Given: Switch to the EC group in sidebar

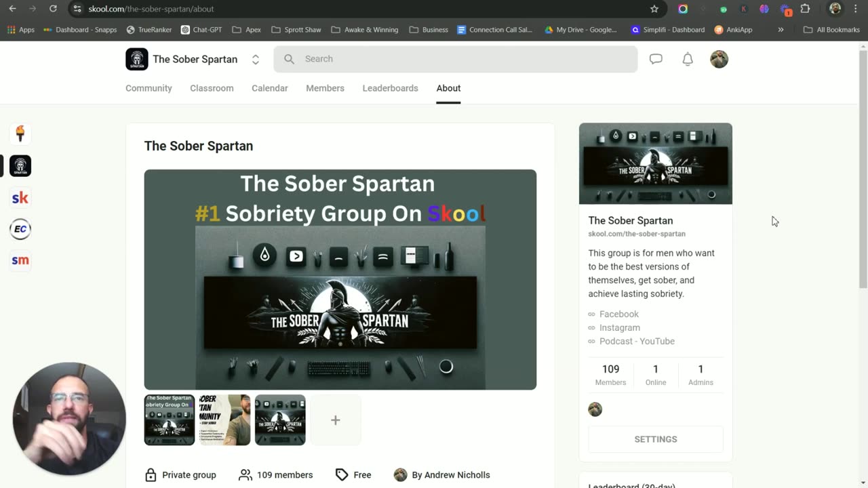Looking at the screenshot, I should [20, 228].
